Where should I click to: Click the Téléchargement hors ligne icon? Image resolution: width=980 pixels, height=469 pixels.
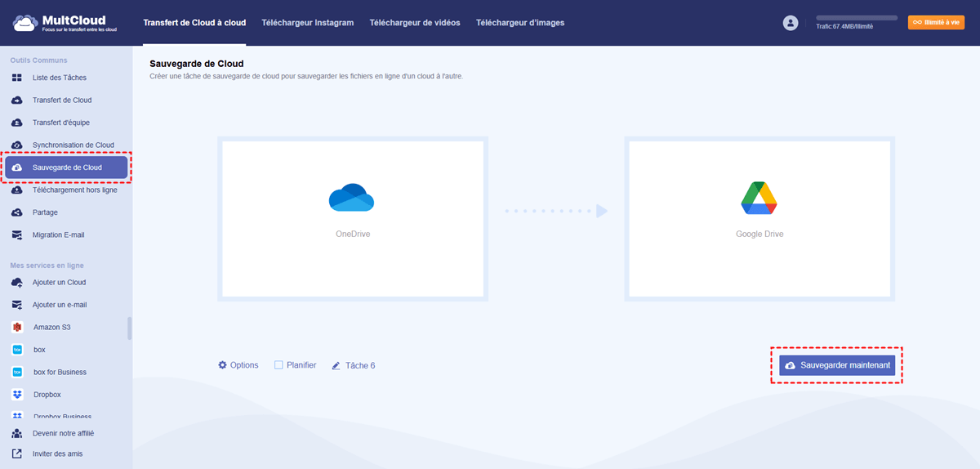17,190
